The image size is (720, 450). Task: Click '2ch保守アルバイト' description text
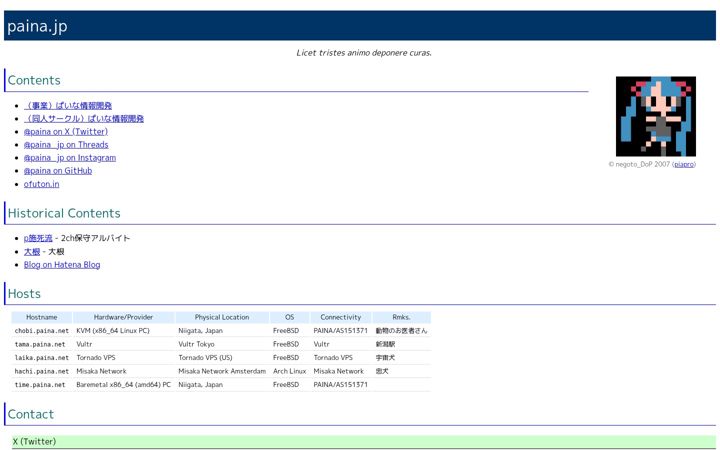[x=96, y=238]
